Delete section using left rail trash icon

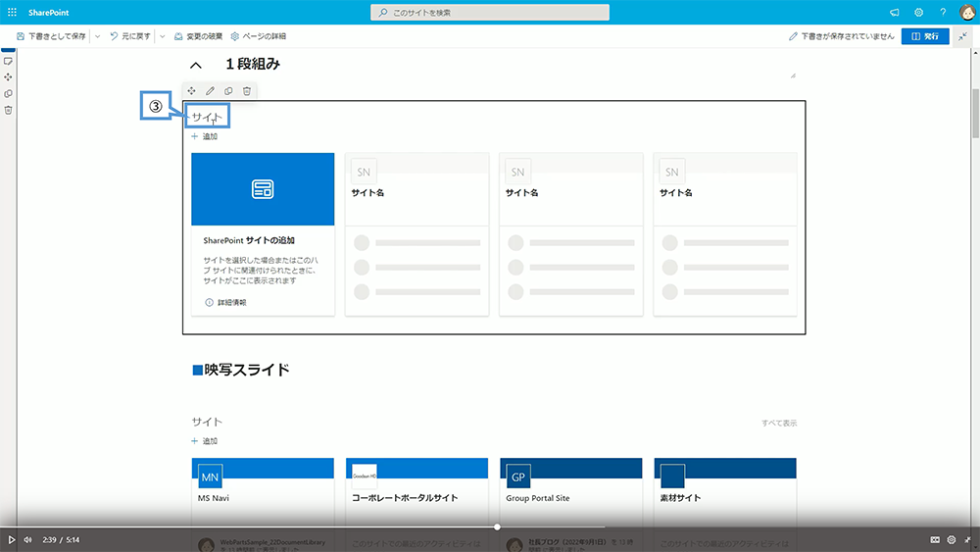[x=8, y=110]
